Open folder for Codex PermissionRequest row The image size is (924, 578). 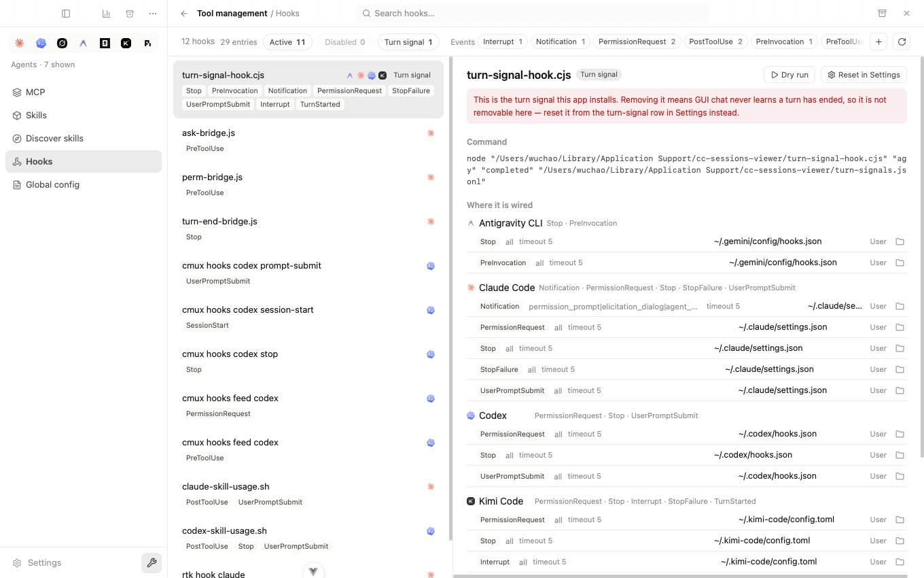pyautogui.click(x=900, y=434)
